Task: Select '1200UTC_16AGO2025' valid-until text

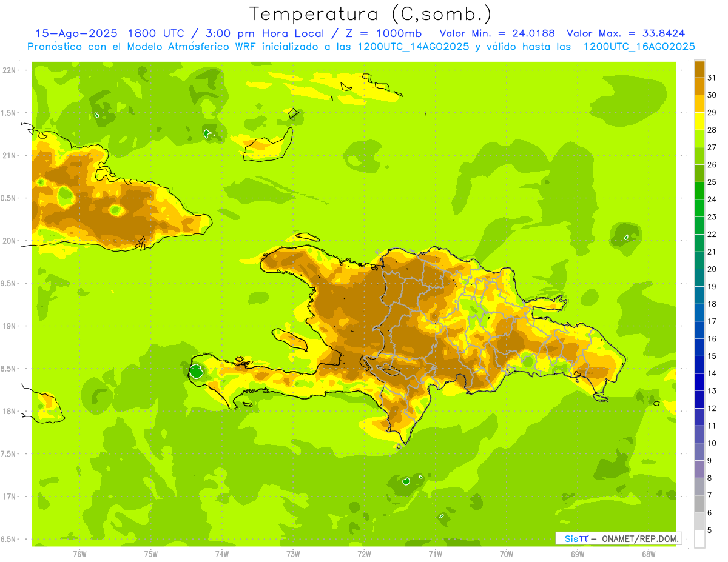Action: click(639, 47)
